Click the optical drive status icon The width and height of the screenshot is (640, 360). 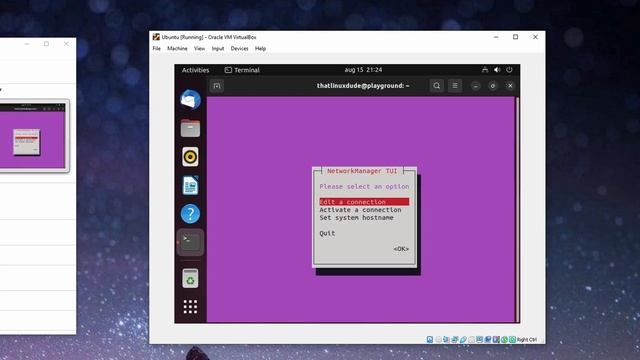(438, 340)
